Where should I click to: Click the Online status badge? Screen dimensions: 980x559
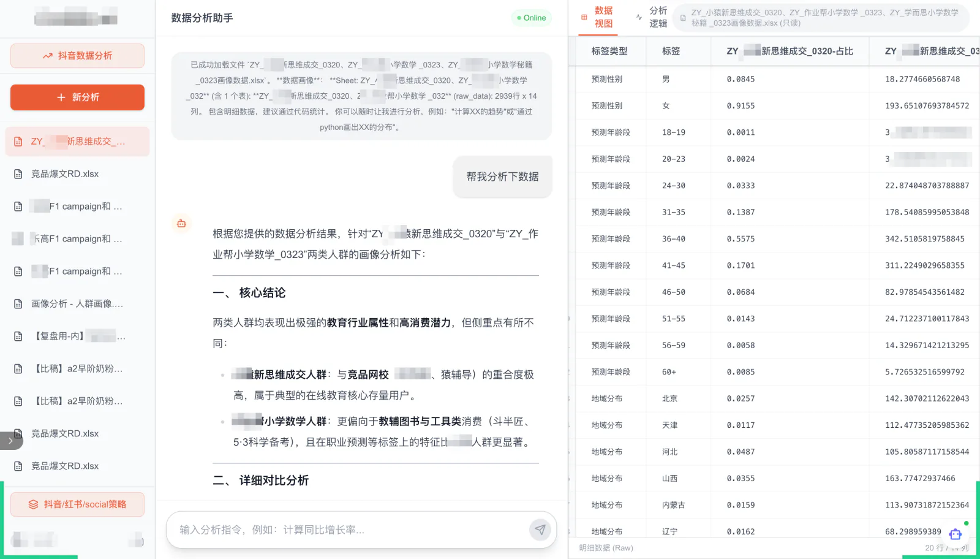531,18
